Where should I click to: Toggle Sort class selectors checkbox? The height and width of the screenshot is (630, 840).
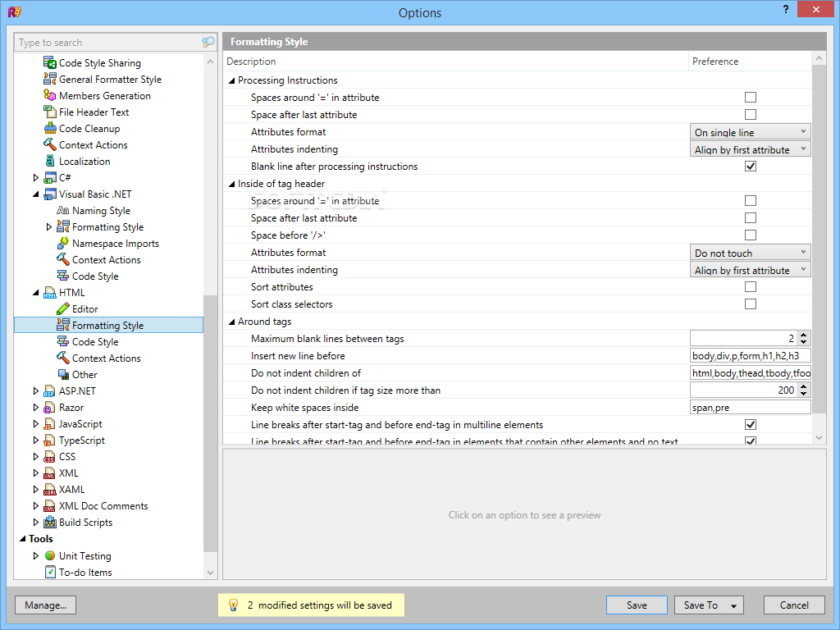coord(751,304)
